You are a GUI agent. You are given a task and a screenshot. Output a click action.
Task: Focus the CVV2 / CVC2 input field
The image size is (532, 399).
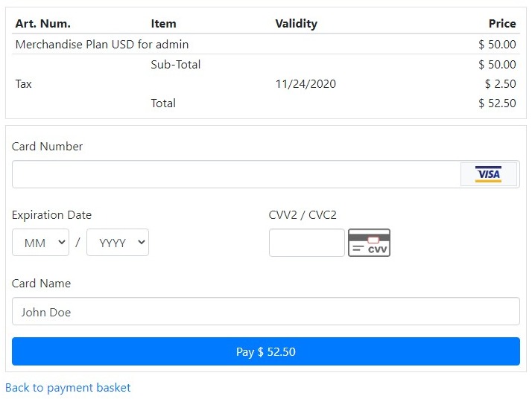click(307, 243)
